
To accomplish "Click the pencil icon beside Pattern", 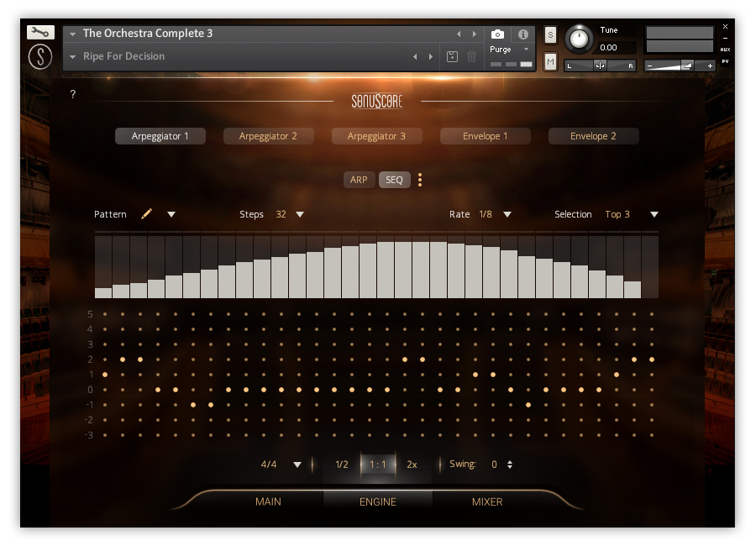I will 146,214.
